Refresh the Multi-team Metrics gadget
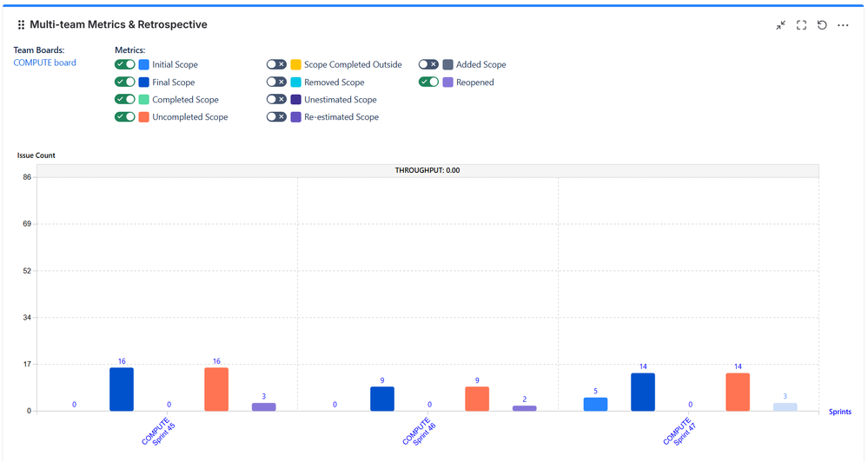Screen dimensions: 868x462 [822, 25]
